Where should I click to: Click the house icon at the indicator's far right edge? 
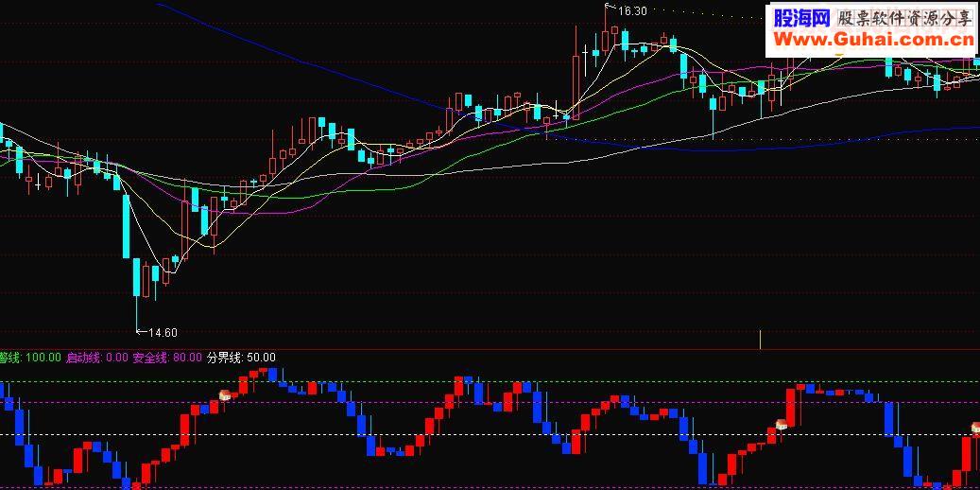click(975, 429)
